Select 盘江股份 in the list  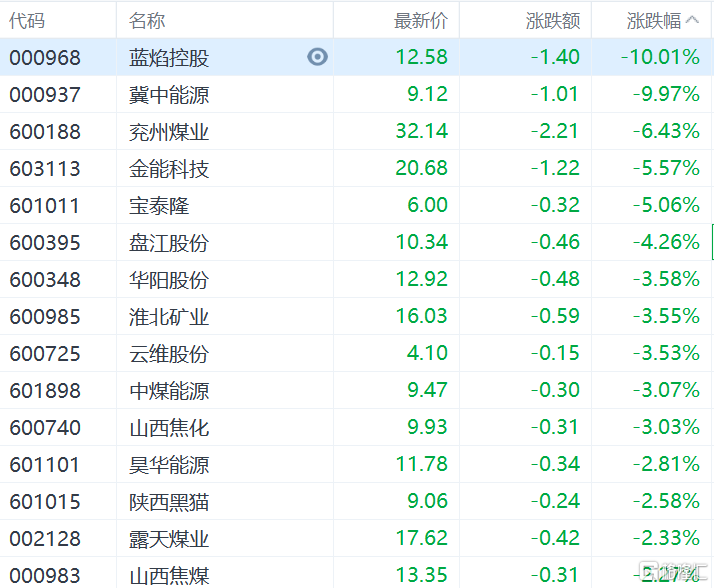(x=169, y=242)
